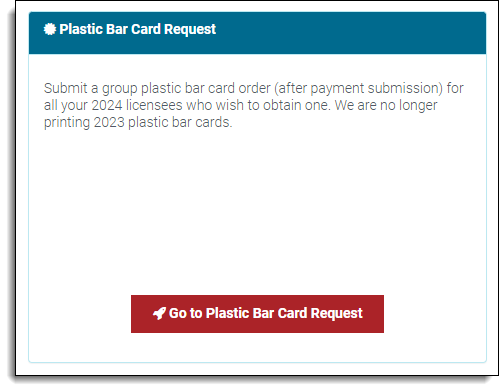Click the certificate badge icon in header
Screen dimensions: 499x391
tap(50, 29)
